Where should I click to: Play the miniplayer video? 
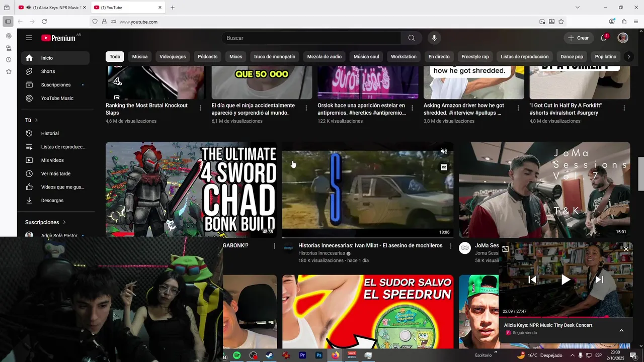tap(566, 280)
